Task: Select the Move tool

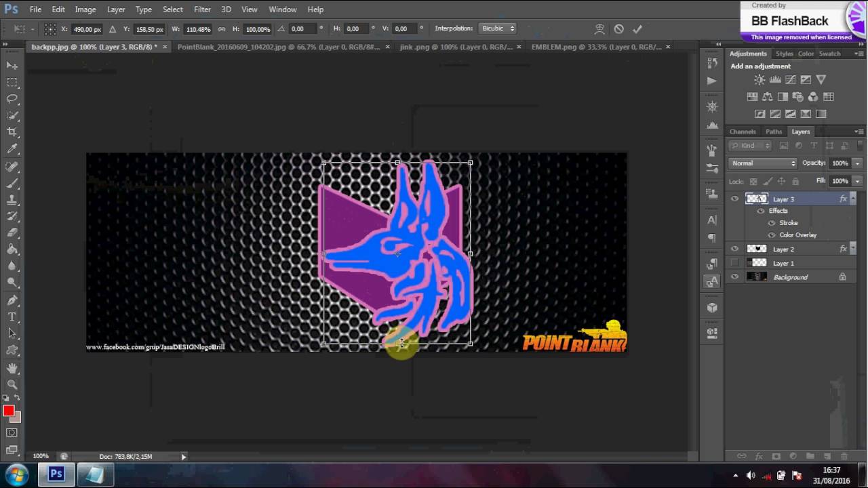Action: tap(12, 65)
